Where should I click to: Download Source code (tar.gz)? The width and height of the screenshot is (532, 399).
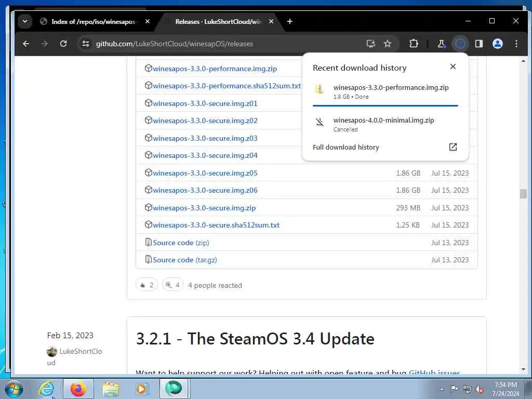[x=185, y=260]
